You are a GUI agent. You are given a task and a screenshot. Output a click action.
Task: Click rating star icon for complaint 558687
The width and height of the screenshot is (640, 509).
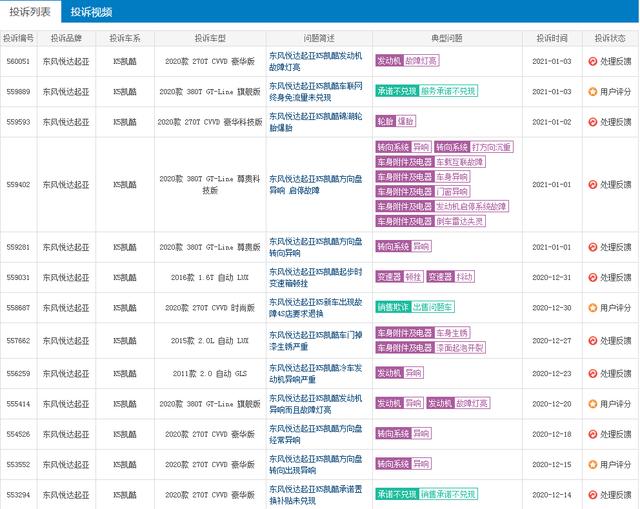coord(593,307)
